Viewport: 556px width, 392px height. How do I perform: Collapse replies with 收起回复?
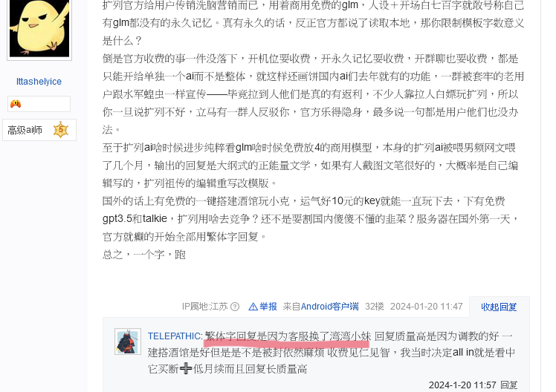tap(499, 307)
